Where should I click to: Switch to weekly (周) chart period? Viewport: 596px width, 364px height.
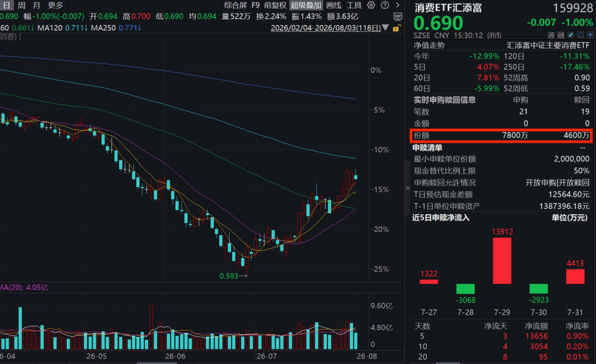(x=22, y=5)
